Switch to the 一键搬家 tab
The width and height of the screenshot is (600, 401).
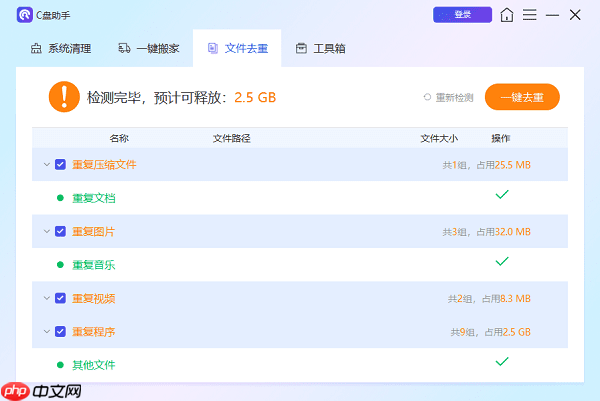(149, 49)
